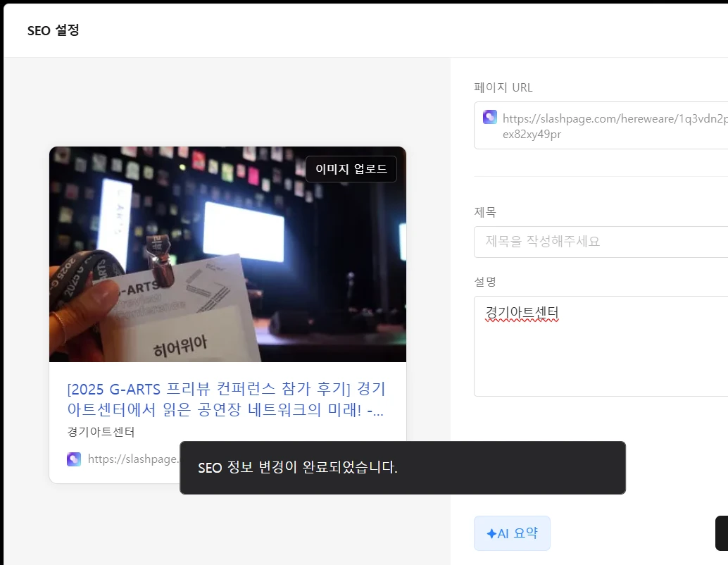This screenshot has height=565, width=728.
Task: Click the 페이지 URL label
Action: [x=503, y=87]
